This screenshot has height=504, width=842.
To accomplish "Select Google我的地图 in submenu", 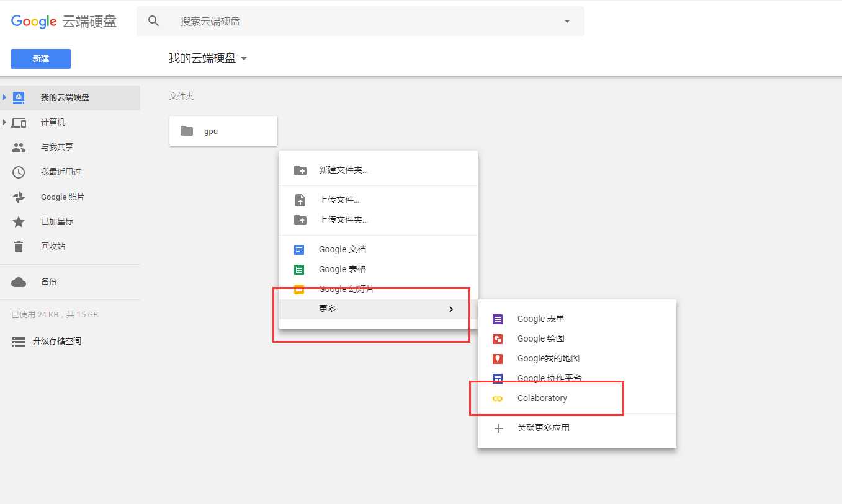I will tap(577, 358).
